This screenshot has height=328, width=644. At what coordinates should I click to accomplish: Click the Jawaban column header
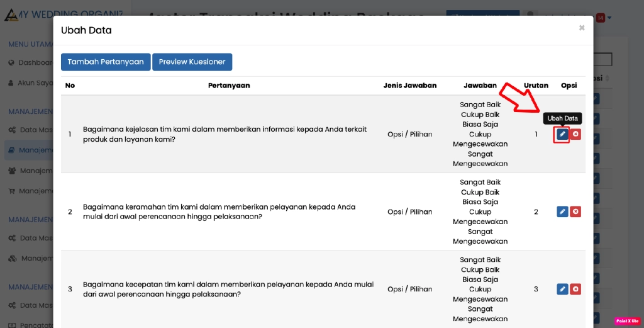pos(480,86)
